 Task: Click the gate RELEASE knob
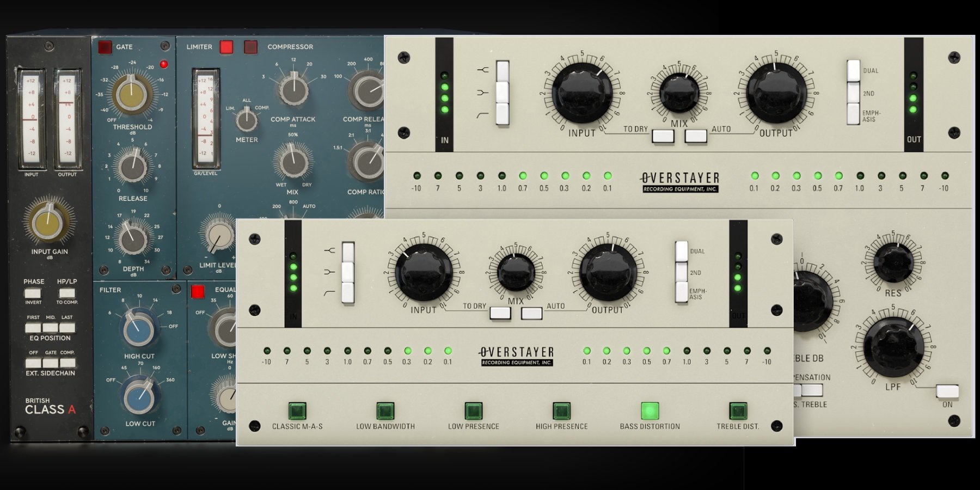tap(133, 168)
